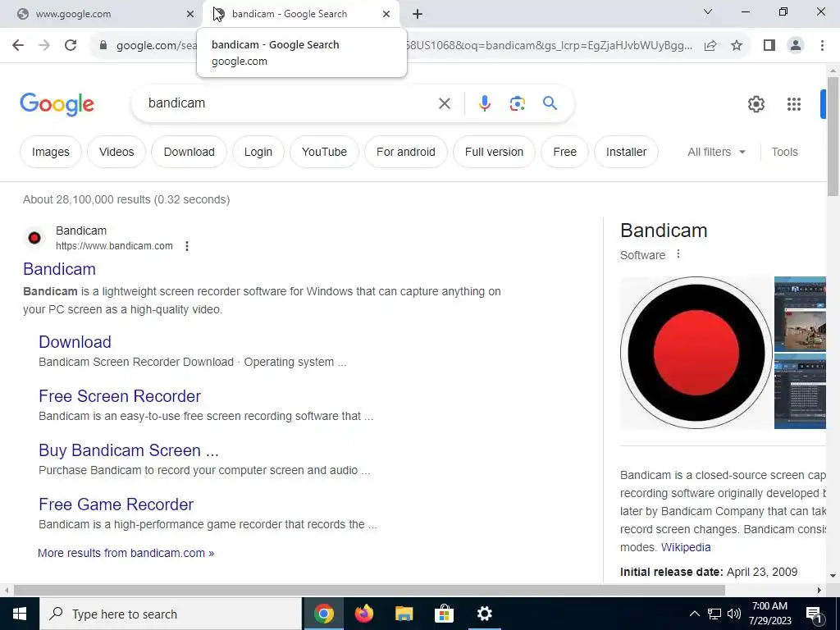Click the Bandicam favicon in first result
The height and width of the screenshot is (630, 840).
click(34, 238)
